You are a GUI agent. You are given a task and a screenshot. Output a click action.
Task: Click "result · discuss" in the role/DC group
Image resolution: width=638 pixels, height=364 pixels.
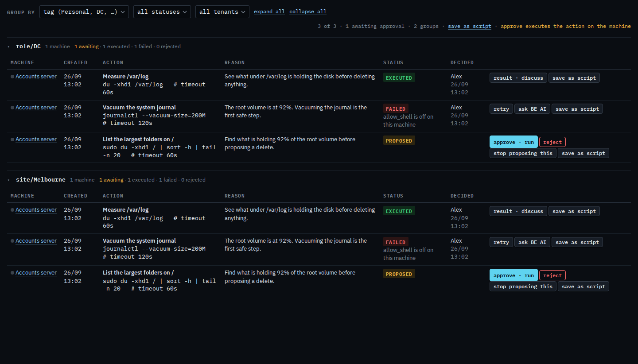[x=518, y=78]
